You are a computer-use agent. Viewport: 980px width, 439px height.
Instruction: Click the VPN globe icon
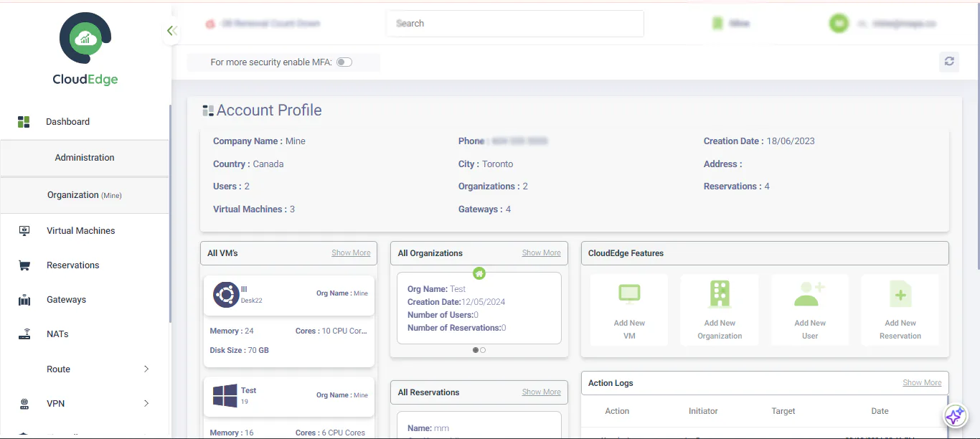click(x=24, y=404)
